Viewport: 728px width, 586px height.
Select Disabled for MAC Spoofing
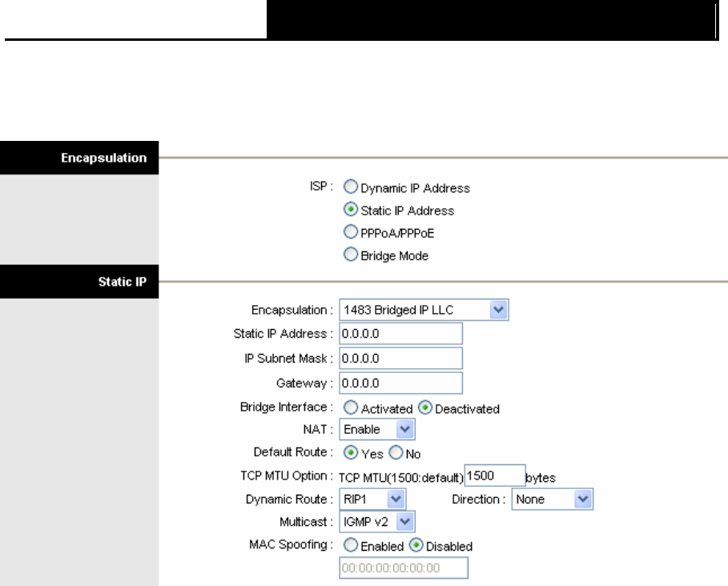click(416, 544)
